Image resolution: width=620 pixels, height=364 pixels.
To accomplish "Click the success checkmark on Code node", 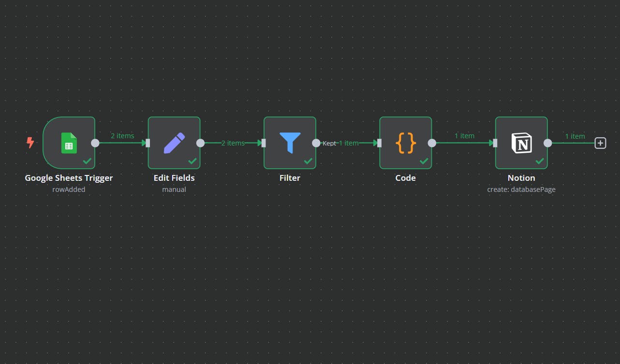I will tap(424, 160).
